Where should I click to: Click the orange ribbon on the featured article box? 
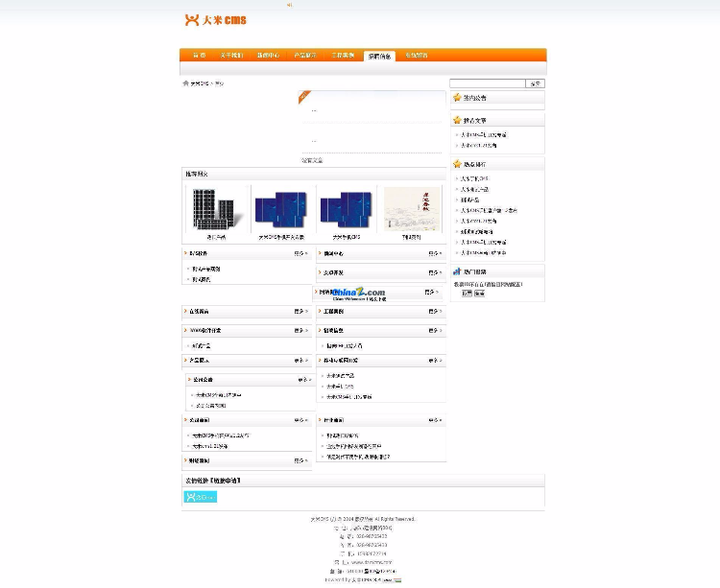click(x=304, y=96)
